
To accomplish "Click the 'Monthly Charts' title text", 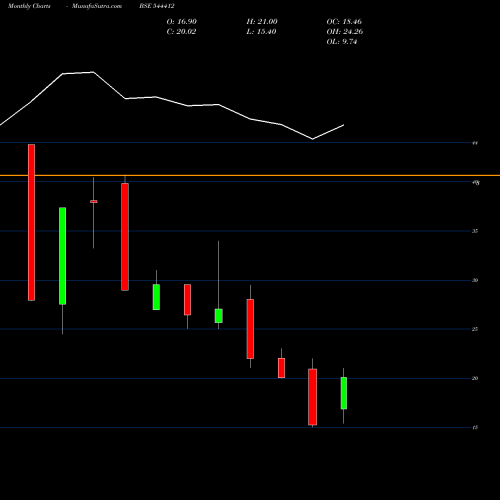I will click(x=29, y=6).
